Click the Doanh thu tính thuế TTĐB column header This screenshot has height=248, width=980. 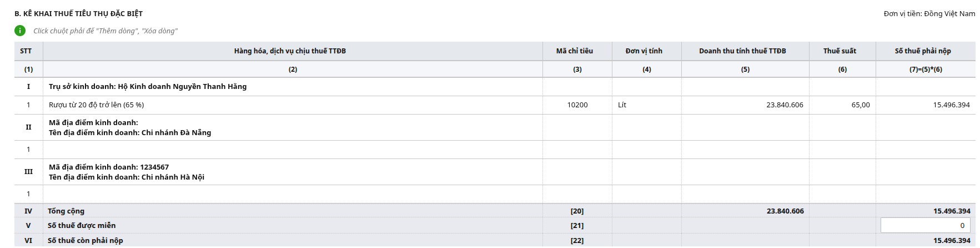pyautogui.click(x=742, y=51)
